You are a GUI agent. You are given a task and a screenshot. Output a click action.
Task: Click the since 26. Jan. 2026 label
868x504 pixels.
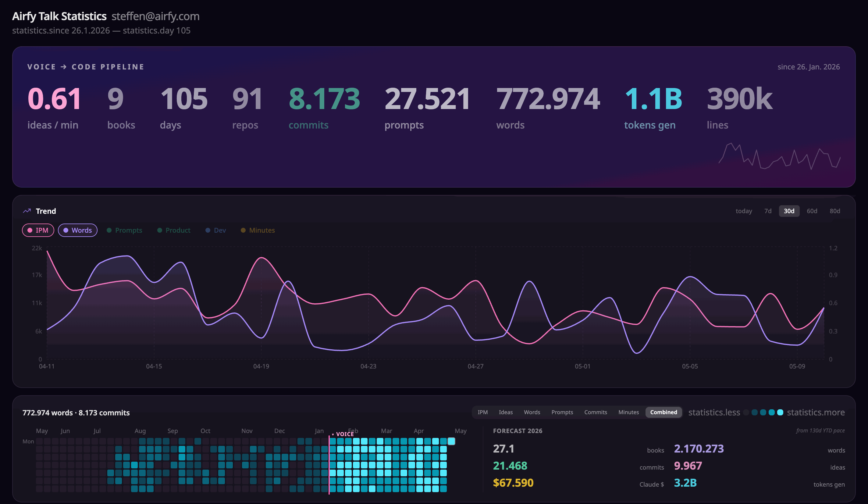click(808, 67)
